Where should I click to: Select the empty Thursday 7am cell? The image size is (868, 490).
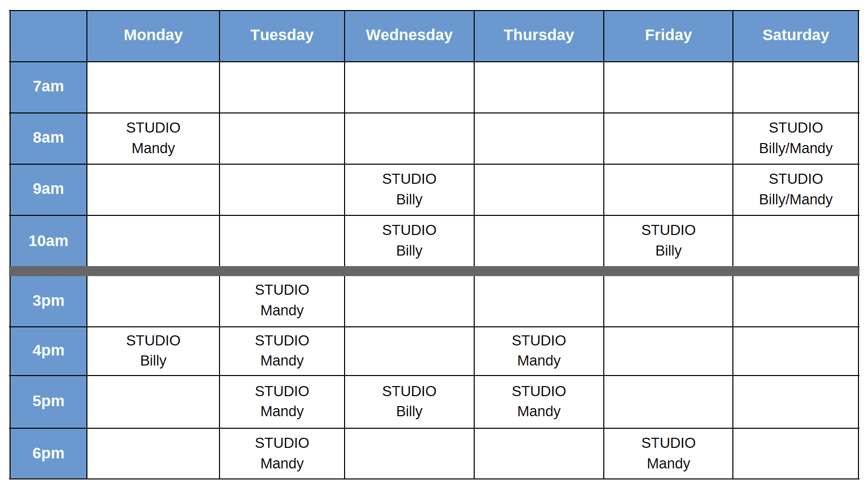click(539, 87)
